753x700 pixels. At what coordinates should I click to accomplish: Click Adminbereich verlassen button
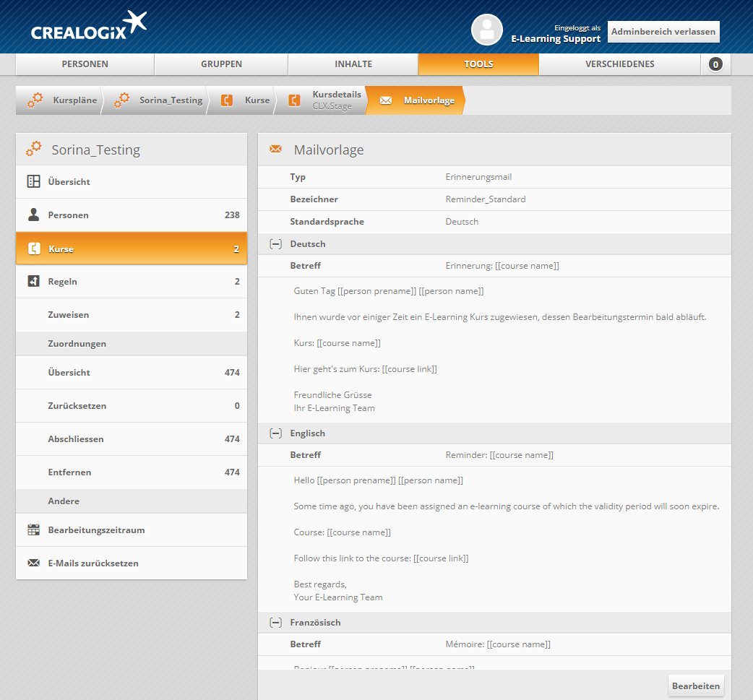coord(663,32)
